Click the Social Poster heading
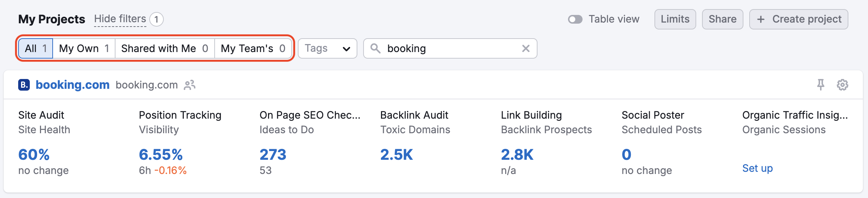This screenshot has width=868, height=198. (x=653, y=115)
